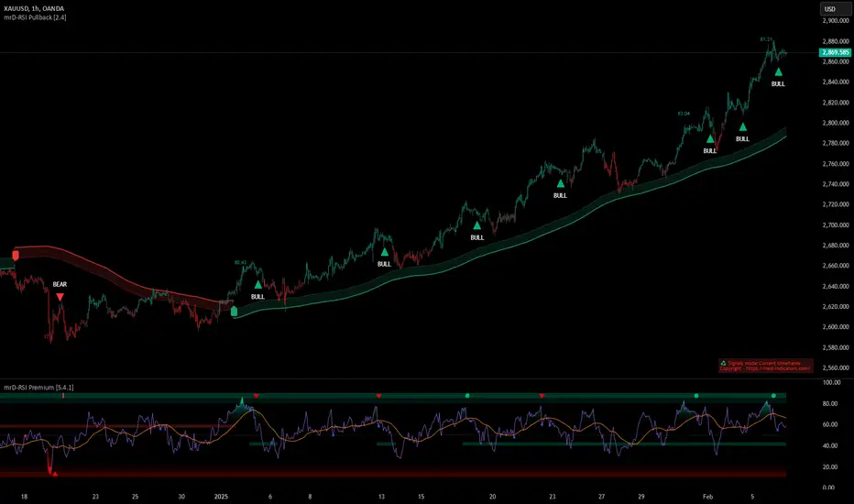
Task: Click the 2,760.000 price axis label
Action: [836, 163]
